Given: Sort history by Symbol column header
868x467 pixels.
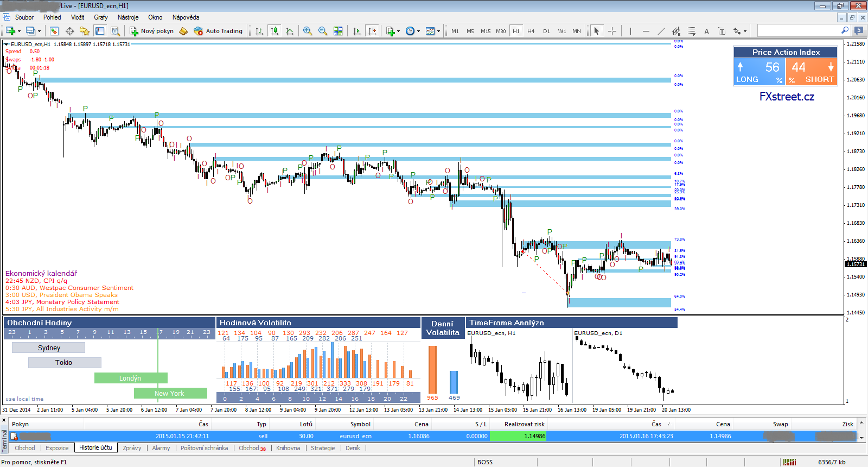Looking at the screenshot, I should (360, 424).
